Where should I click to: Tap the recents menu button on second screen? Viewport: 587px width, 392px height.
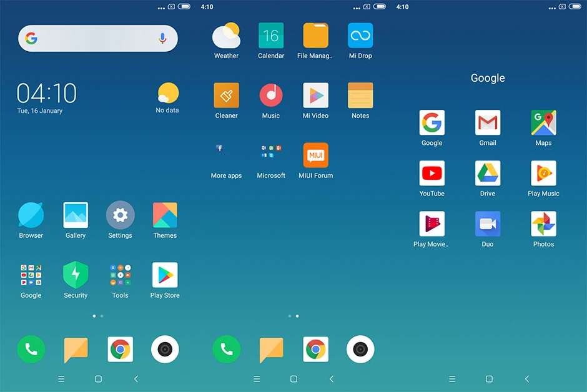(x=257, y=379)
